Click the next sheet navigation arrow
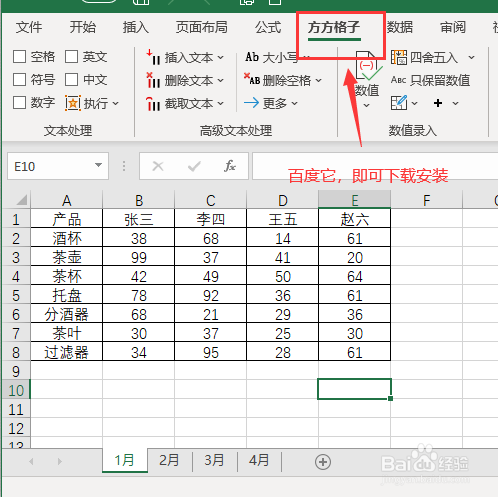498x497 pixels. 60,462
